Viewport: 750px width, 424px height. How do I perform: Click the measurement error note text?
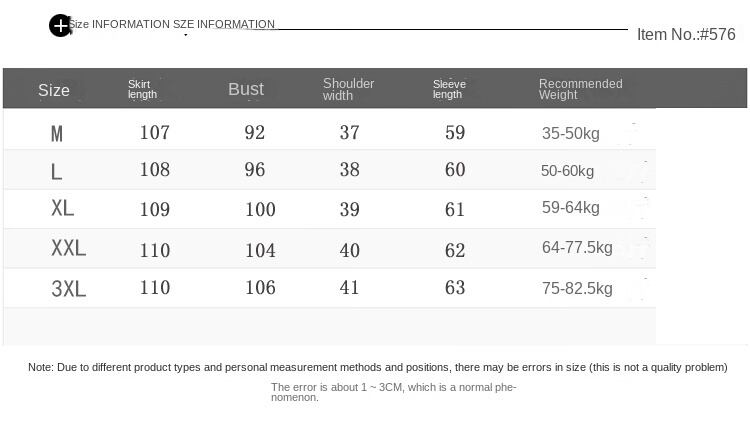point(377,368)
